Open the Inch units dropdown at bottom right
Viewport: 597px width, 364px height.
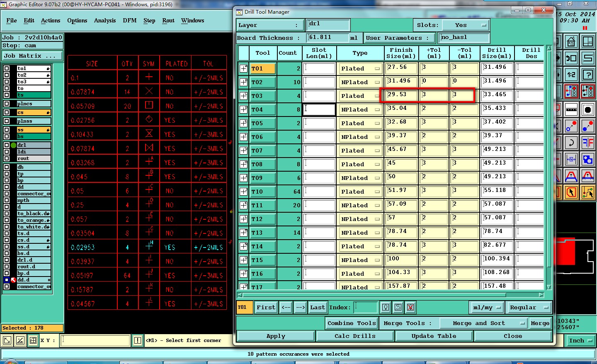580,340
